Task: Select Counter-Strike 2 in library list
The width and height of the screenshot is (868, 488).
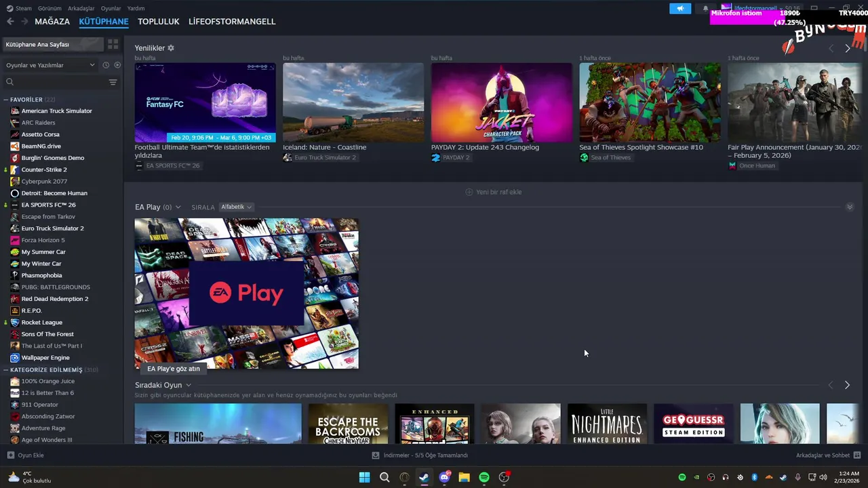Action: 44,169
